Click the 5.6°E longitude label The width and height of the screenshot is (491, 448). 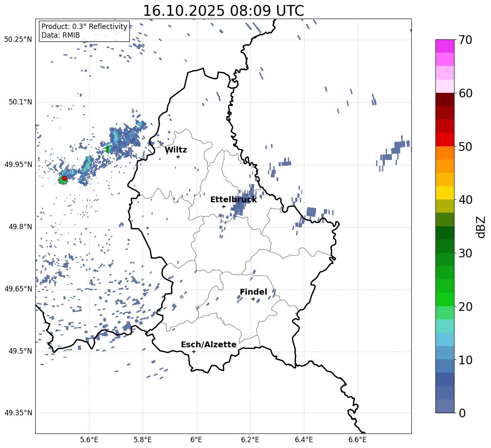[x=89, y=440]
